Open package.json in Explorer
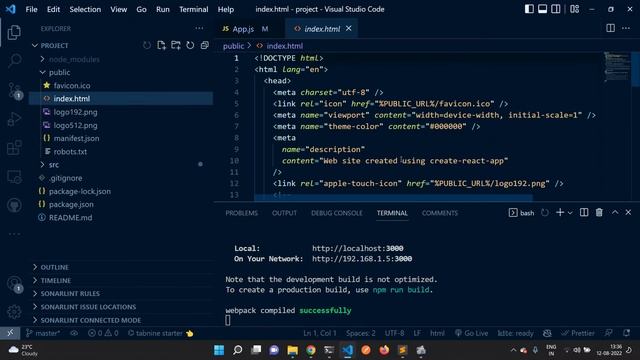This screenshot has width=640, height=360. 71,204
